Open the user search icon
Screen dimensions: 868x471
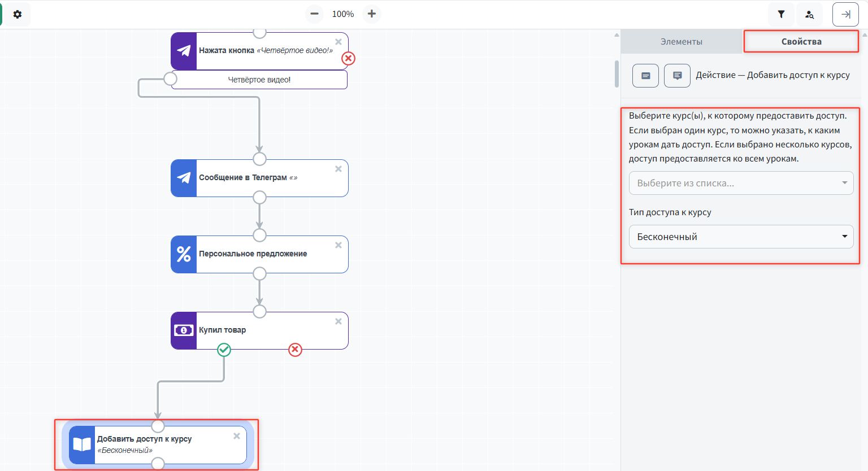pyautogui.click(x=809, y=15)
